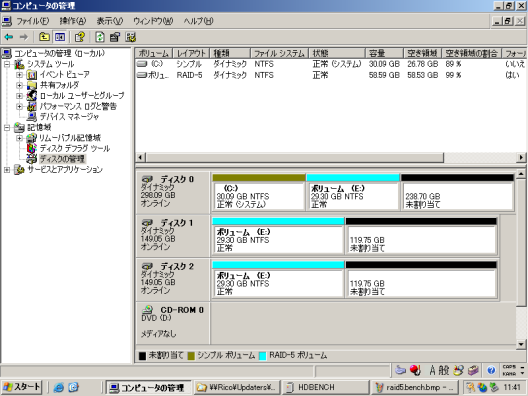Open the ファイル(F) menu
The width and height of the screenshot is (528, 396).
point(33,21)
